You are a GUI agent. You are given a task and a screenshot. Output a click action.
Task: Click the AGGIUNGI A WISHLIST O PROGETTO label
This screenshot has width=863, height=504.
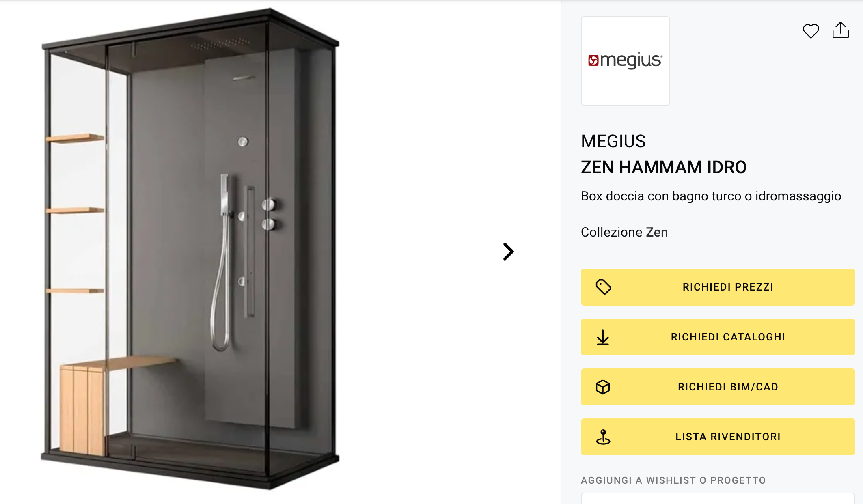(x=673, y=480)
